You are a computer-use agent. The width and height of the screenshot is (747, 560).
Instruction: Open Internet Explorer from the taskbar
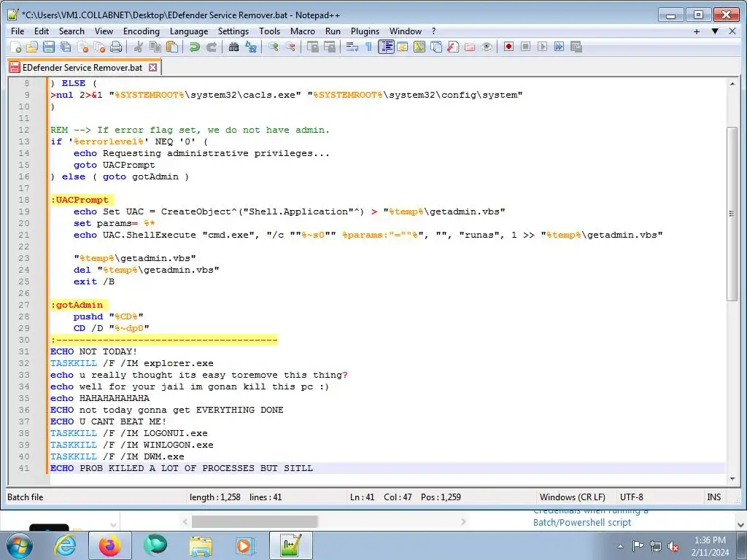(65, 546)
